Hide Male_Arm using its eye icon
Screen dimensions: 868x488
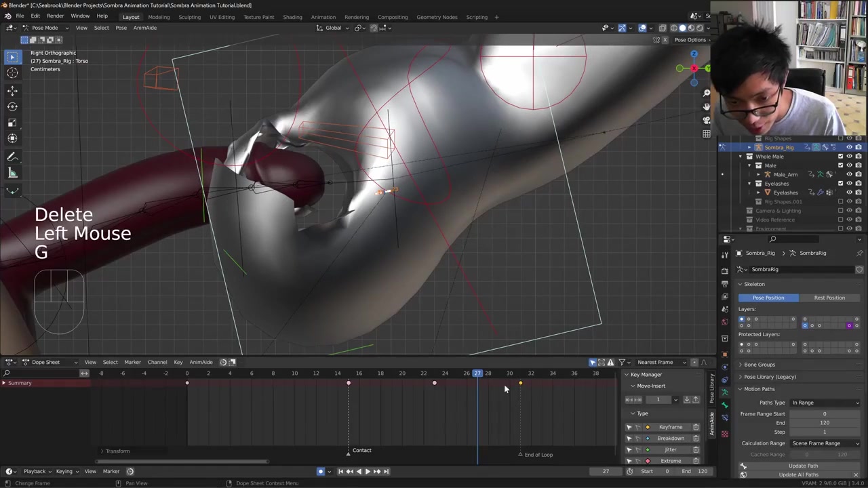pyautogui.click(x=849, y=174)
